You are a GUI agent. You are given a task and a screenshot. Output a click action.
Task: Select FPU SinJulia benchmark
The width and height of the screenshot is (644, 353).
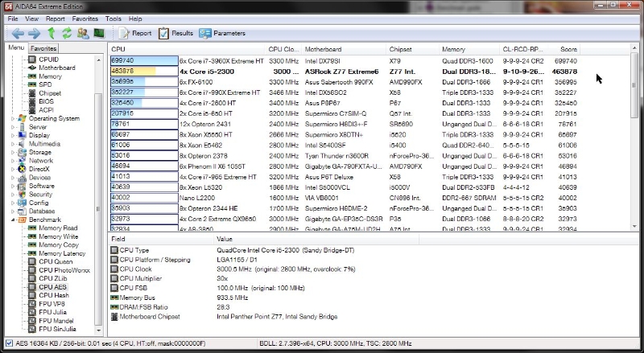coord(57,329)
